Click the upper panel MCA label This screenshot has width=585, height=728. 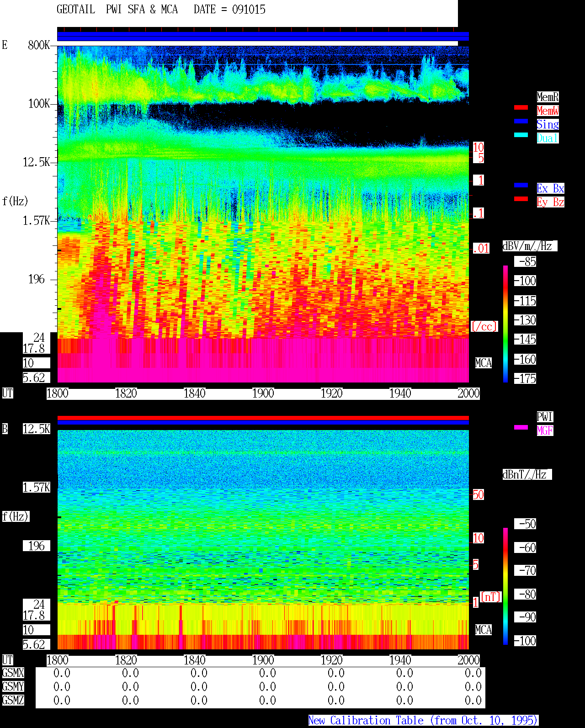pos(483,363)
